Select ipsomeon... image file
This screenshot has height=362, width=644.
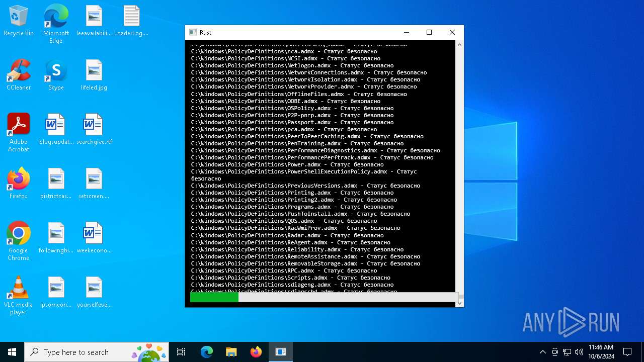coord(56,293)
